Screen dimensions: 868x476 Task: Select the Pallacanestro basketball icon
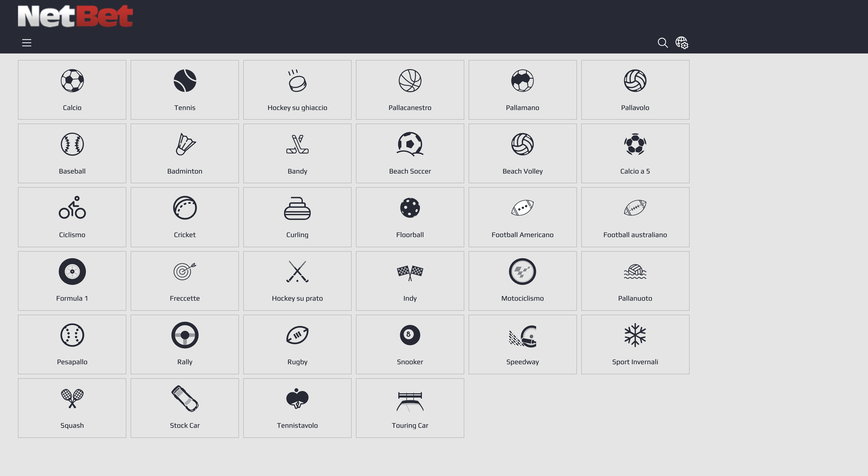point(410,81)
